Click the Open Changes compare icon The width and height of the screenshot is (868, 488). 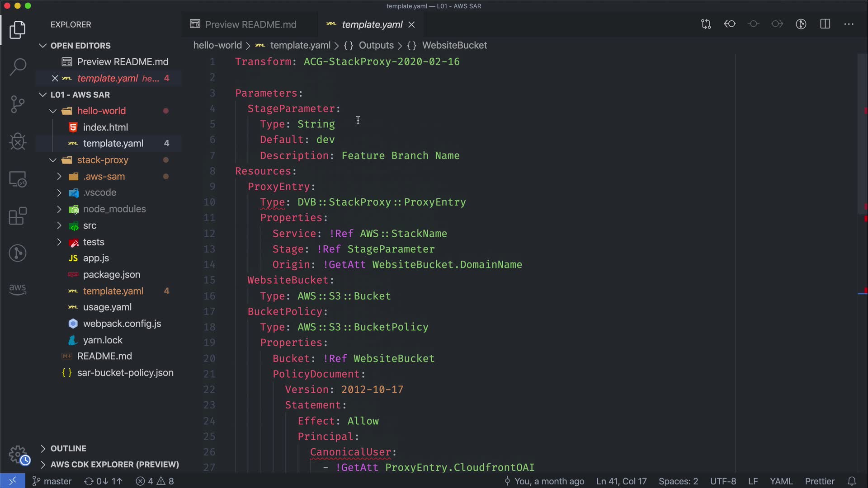coord(706,24)
